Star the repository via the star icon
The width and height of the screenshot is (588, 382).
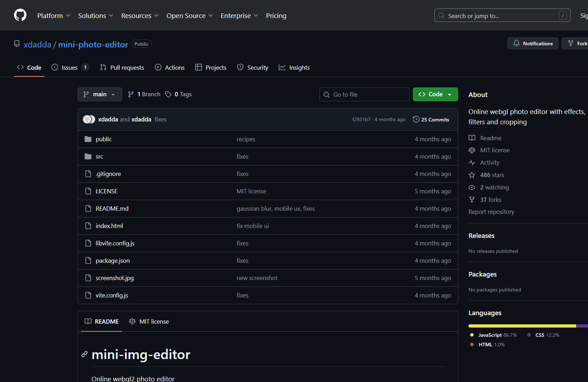[472, 175]
